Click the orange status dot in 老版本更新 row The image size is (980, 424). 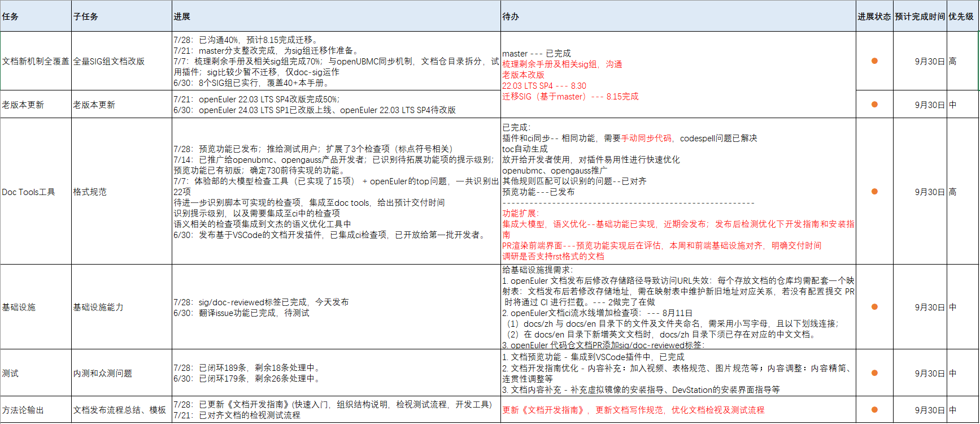click(x=874, y=105)
